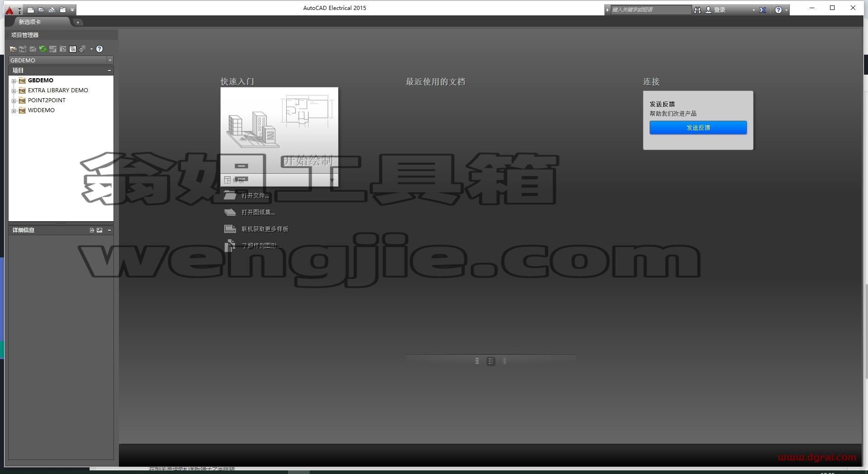The width and height of the screenshot is (868, 474).
Task: Open the GBDEMO project selection dropdown
Action: [110, 60]
